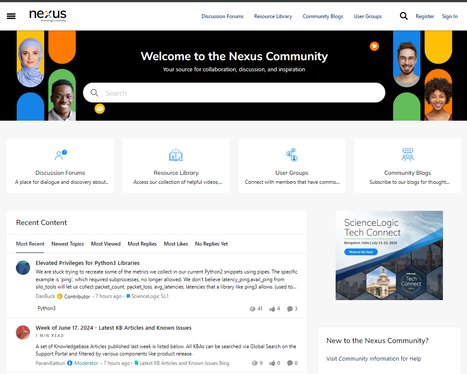Click the Sign In link
Screen dimensions: 467x374
(450, 16)
